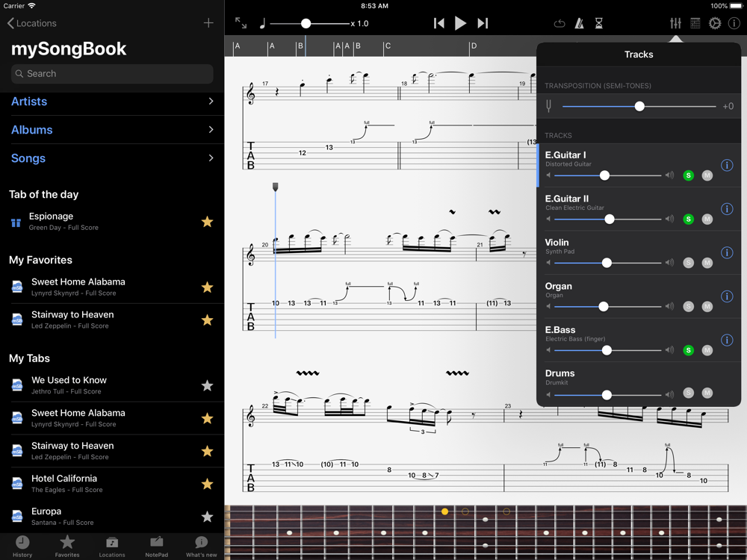Open the info icon in the toolbar
The width and height of the screenshot is (747, 560).
pos(734,23)
